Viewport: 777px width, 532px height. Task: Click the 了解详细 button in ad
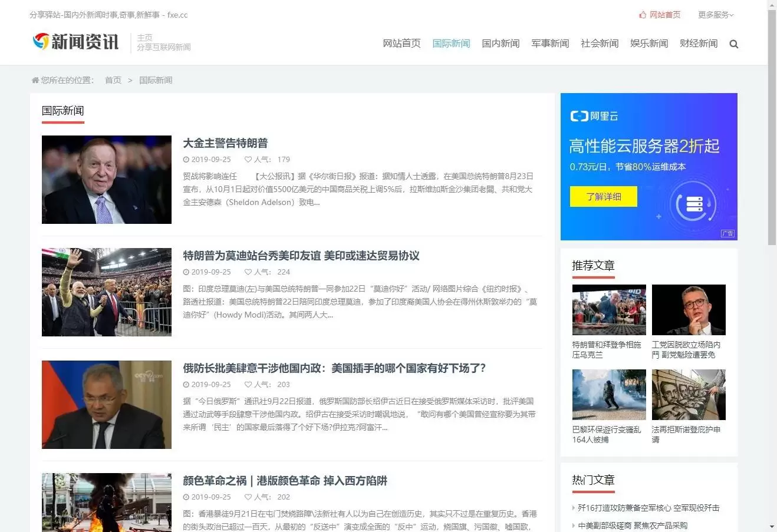(604, 197)
